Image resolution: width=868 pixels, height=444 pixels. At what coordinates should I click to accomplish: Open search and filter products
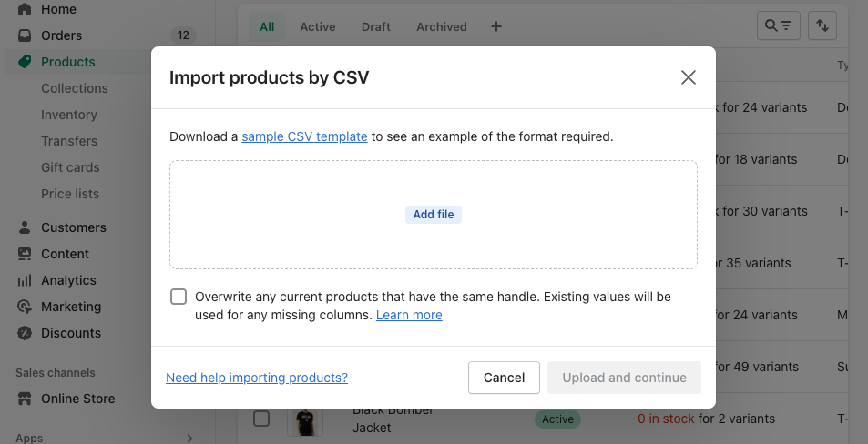(x=778, y=25)
